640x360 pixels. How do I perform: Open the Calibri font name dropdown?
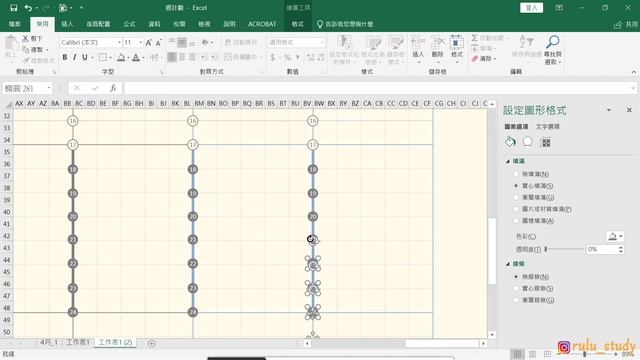tap(119, 42)
